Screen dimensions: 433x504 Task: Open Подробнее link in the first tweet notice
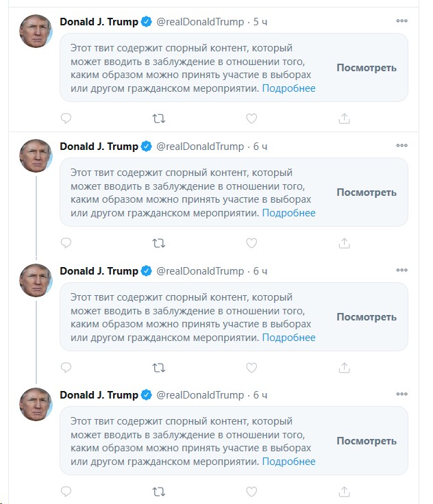[289, 88]
